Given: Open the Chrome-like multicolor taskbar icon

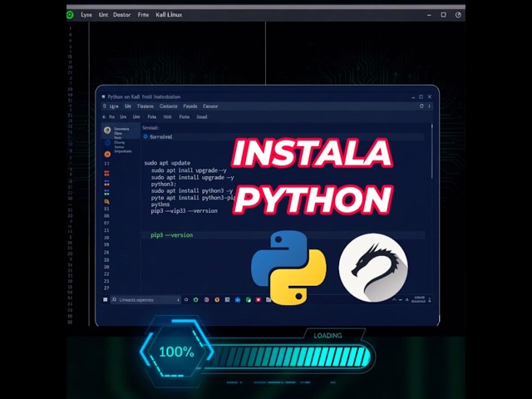Looking at the screenshot, I should [217, 300].
